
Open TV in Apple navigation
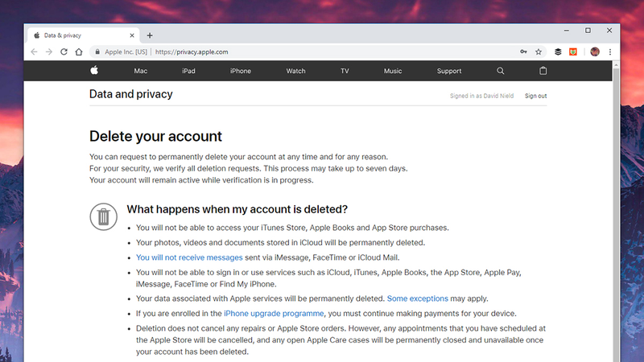pyautogui.click(x=345, y=71)
